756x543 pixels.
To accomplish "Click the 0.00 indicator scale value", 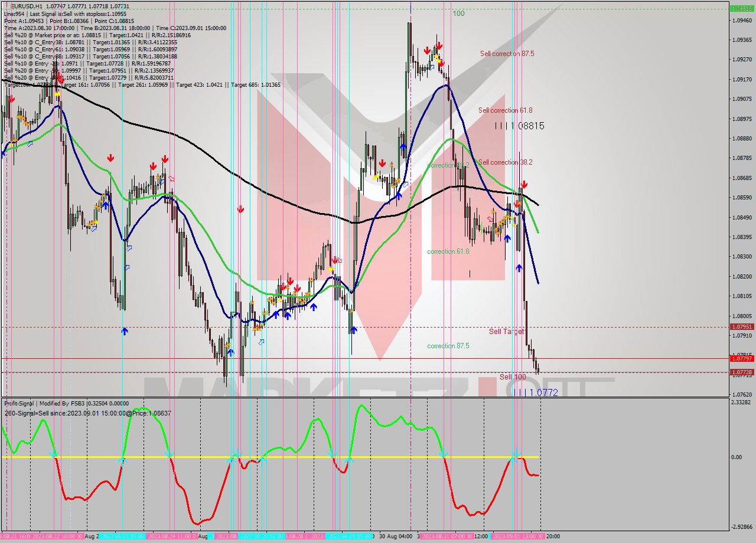I will point(738,457).
